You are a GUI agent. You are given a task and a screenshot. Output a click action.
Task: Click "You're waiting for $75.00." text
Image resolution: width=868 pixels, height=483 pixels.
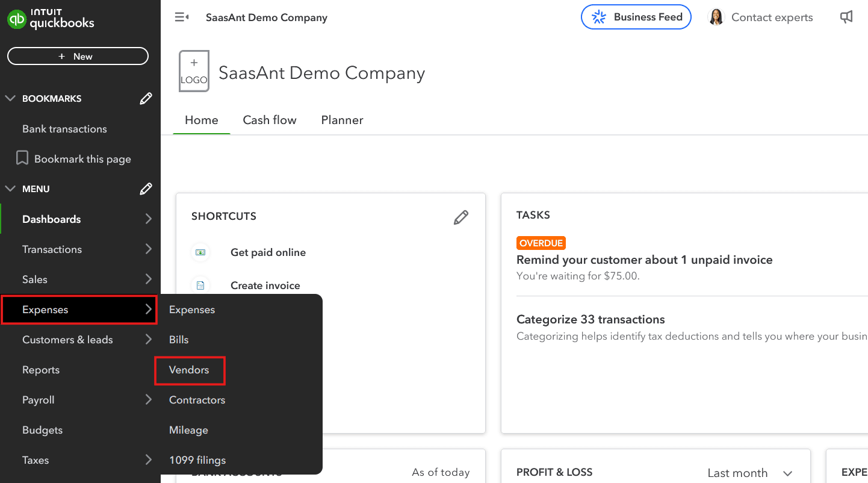(578, 276)
